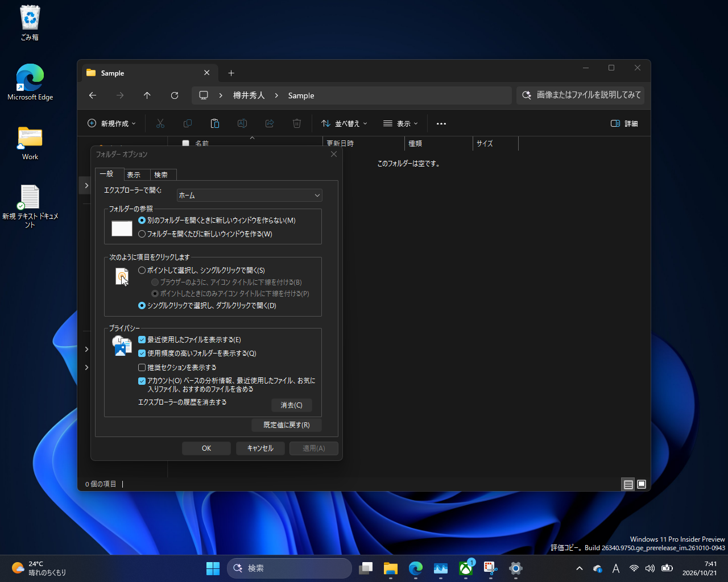The image size is (728, 582).
Task: Click the up-one-level arrow in Explorer
Action: coord(147,95)
